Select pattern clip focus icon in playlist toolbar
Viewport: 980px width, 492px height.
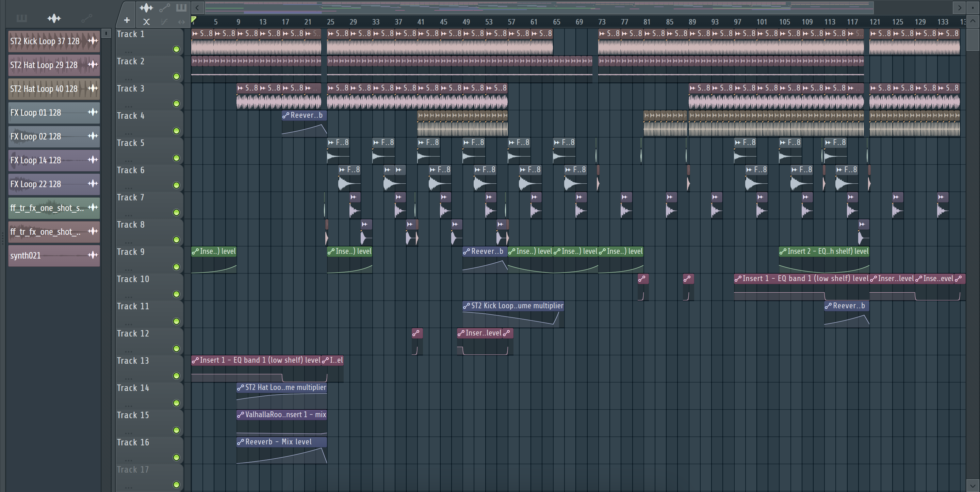(x=181, y=7)
